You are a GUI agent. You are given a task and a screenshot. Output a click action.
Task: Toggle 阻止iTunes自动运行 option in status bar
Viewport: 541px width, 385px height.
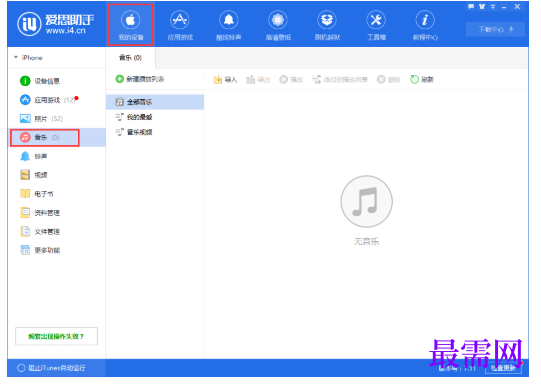pyautogui.click(x=51, y=368)
